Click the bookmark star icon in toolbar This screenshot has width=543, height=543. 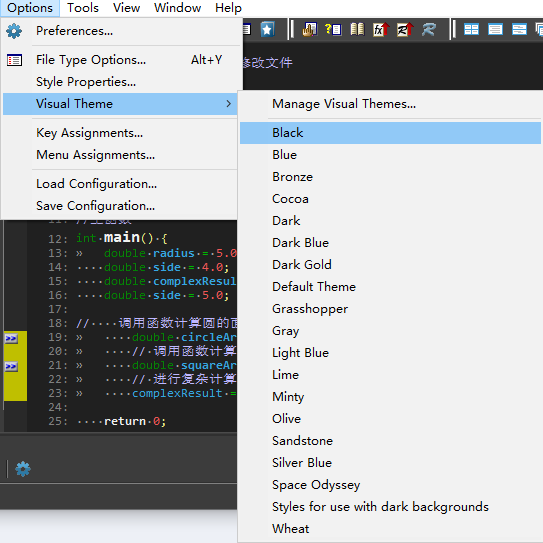(x=267, y=30)
